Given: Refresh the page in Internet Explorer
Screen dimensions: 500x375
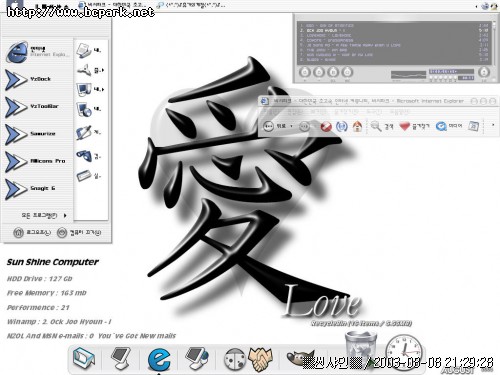Looking at the screenshot, I should pyautogui.click(x=342, y=126).
